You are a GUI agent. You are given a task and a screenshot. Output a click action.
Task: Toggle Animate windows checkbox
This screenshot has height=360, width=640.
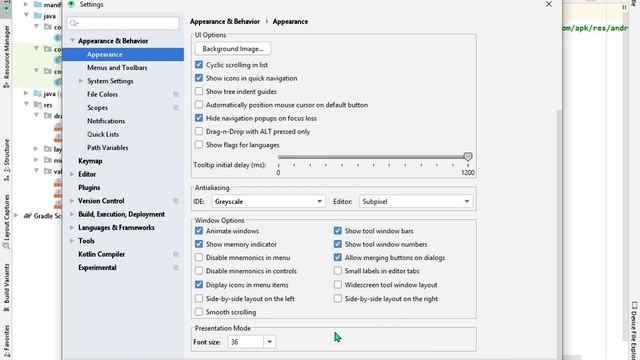click(x=199, y=231)
